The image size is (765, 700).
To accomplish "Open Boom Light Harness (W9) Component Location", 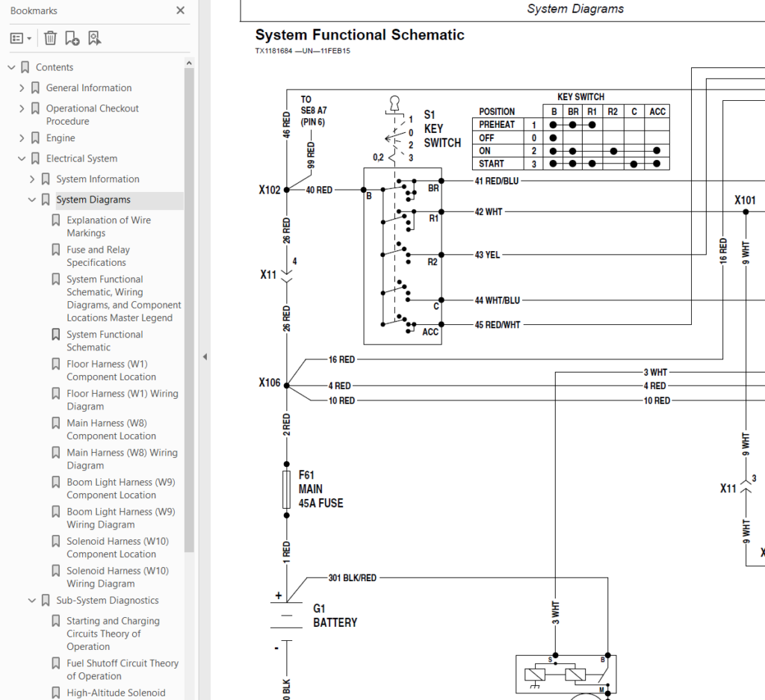I will [x=120, y=489].
